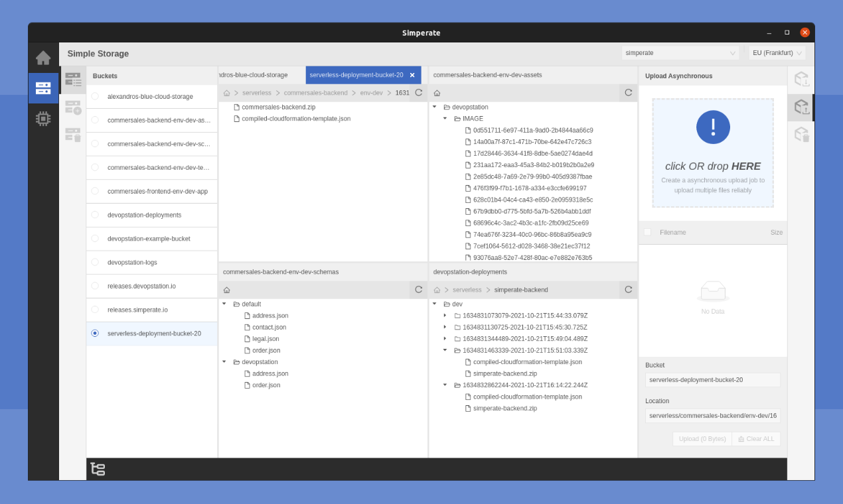Expand folder 1634831130725-2021-10-21T15:45:30.725Z
Viewport: 843px width, 504px height.
445,327
